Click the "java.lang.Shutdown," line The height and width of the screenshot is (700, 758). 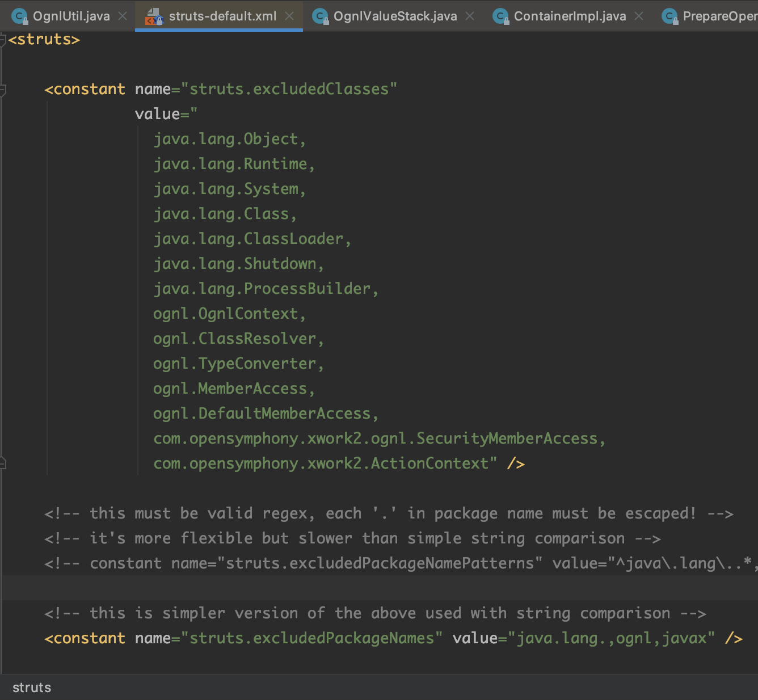(x=239, y=264)
